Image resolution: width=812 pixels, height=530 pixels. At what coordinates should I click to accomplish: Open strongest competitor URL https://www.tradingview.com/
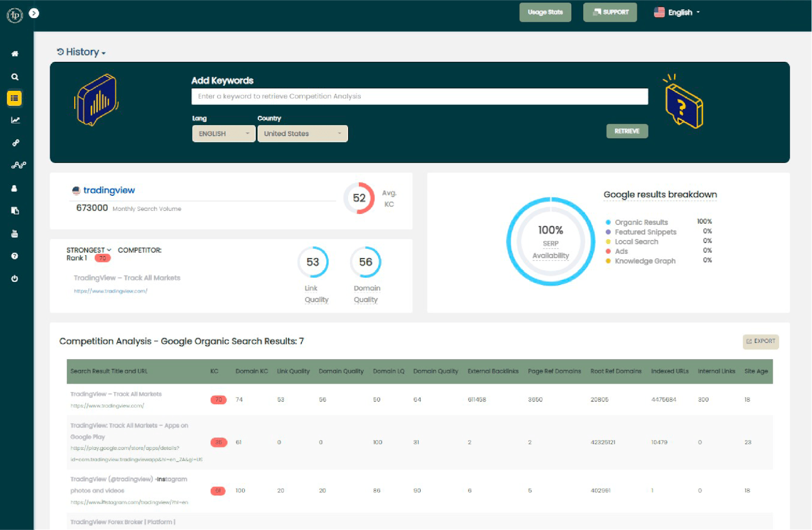111,291
